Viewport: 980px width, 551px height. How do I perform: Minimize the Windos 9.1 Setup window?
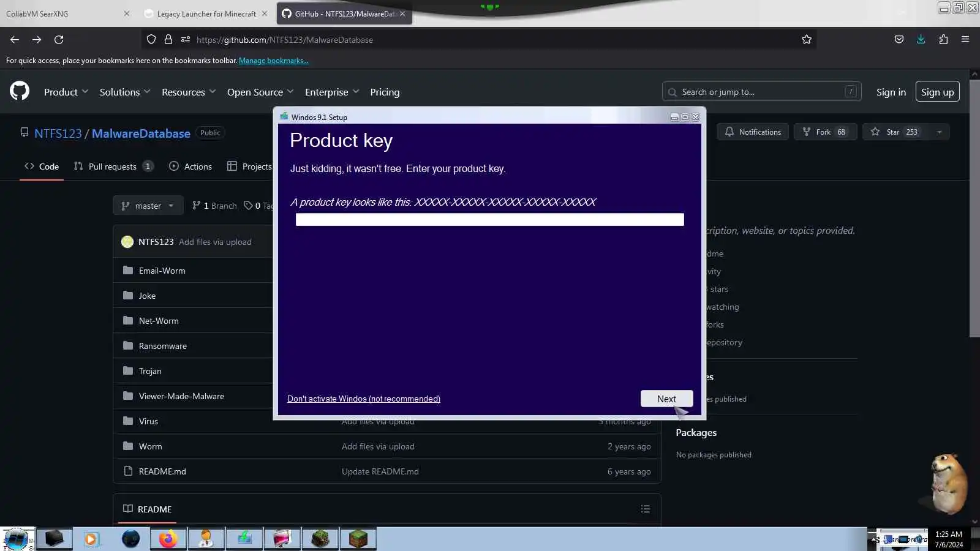(x=674, y=117)
